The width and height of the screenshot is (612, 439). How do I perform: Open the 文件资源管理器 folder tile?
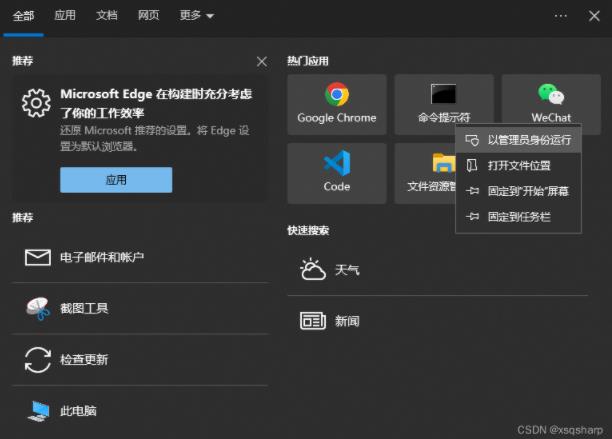tap(425, 173)
